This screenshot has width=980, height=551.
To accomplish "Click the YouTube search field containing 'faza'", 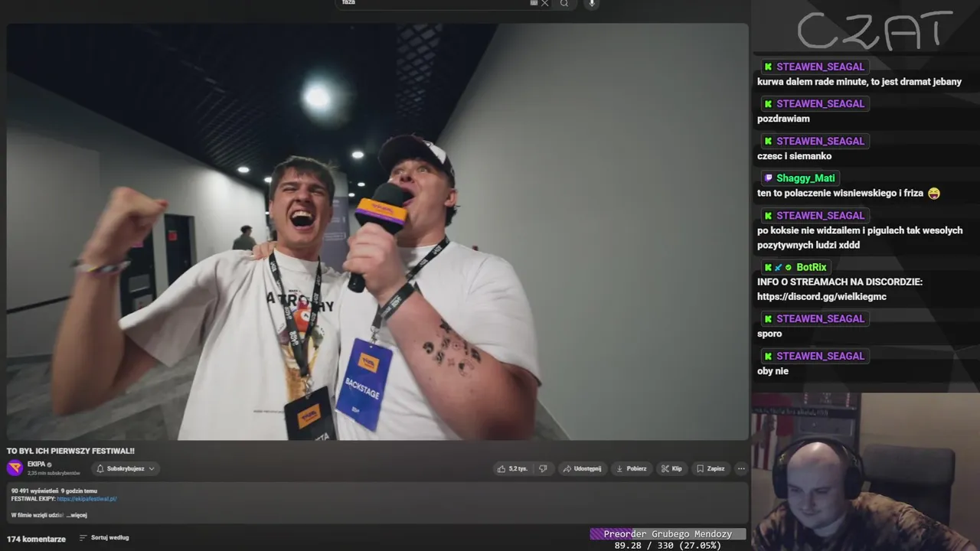I will [x=433, y=3].
